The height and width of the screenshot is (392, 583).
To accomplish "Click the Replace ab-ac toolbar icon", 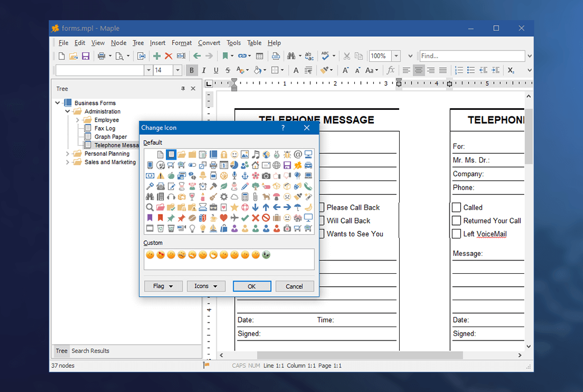I will (x=309, y=56).
